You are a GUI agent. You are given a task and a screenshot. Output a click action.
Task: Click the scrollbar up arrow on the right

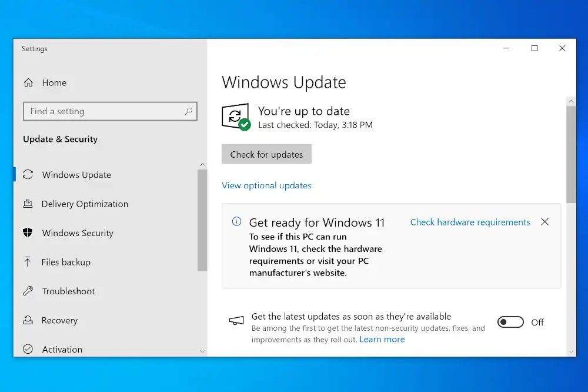(571, 100)
